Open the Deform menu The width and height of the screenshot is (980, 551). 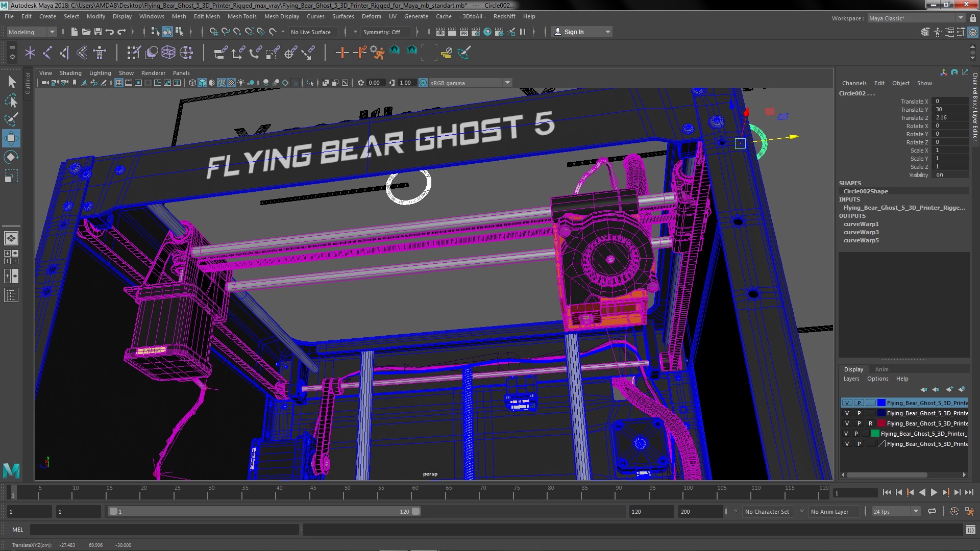pos(371,16)
